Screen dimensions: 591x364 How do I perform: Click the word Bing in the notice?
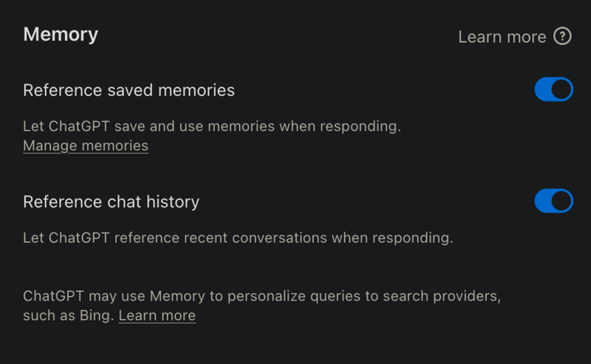tap(97, 316)
